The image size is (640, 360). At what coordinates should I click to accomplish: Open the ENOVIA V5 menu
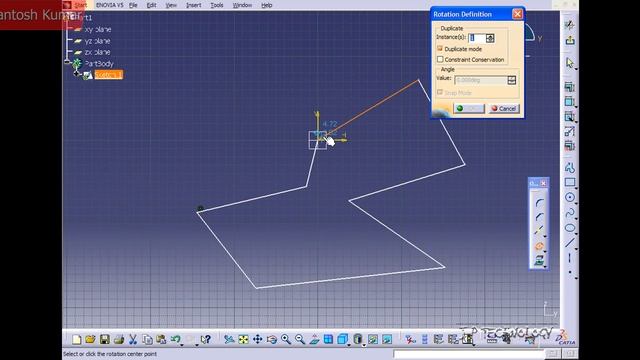pyautogui.click(x=109, y=5)
